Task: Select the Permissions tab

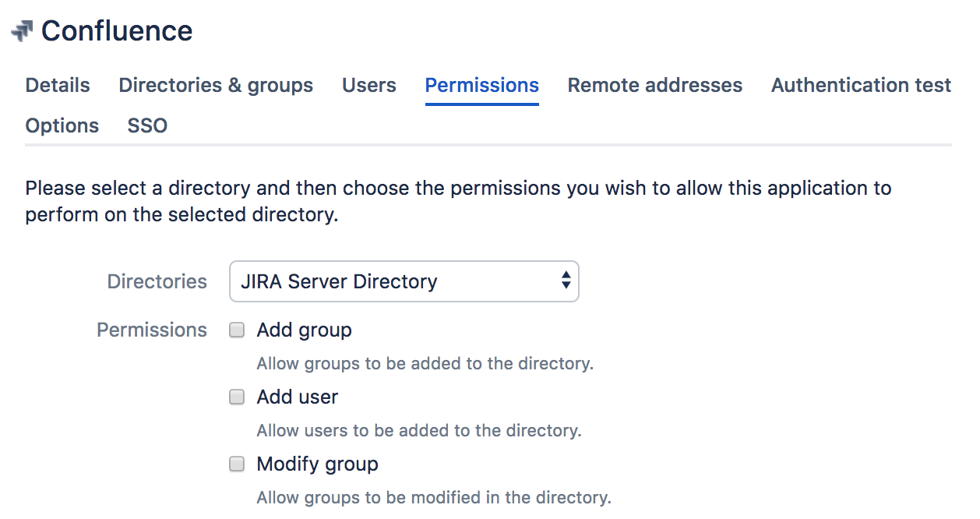Action: [x=482, y=86]
